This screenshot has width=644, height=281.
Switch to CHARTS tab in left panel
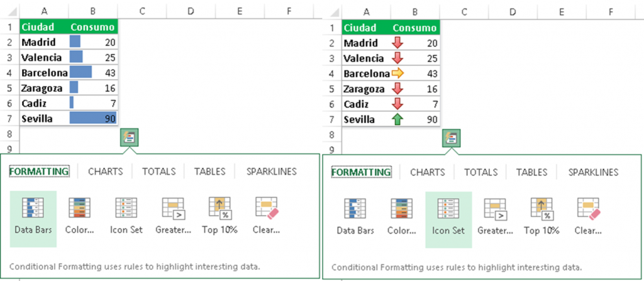coord(106,172)
